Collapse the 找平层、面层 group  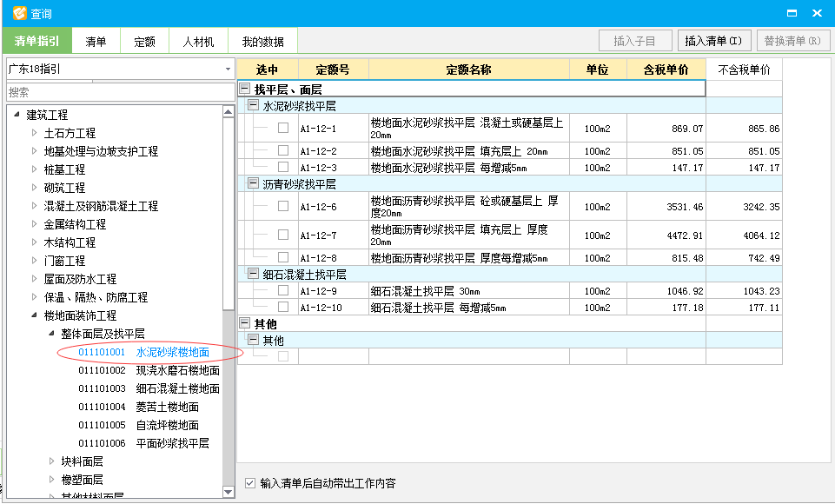click(x=245, y=89)
